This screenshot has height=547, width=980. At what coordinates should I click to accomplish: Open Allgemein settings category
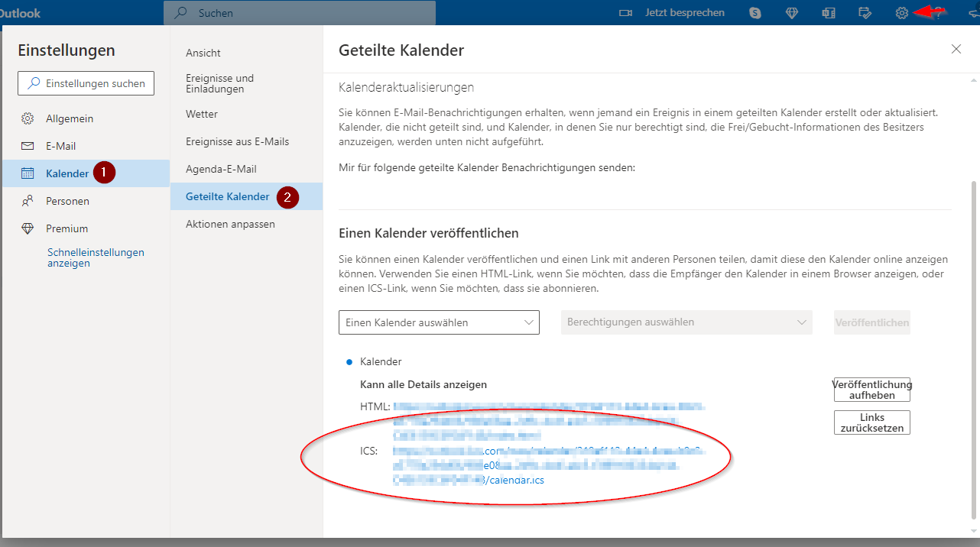pos(86,118)
